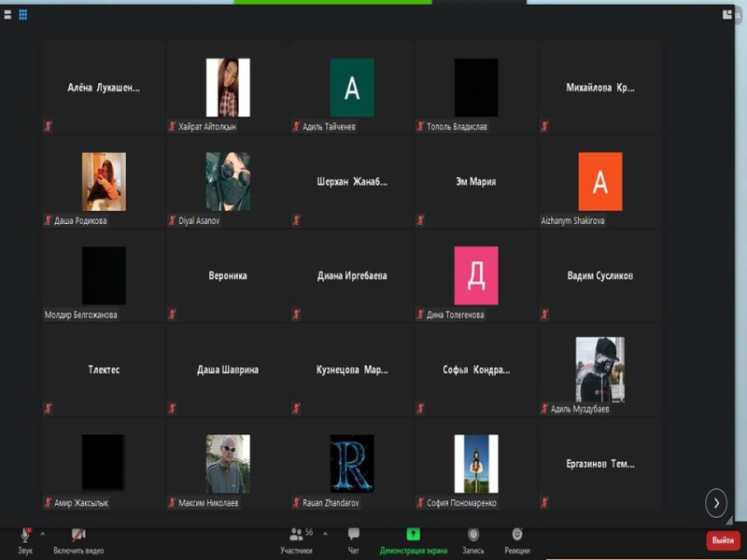The width and height of the screenshot is (747, 560).
Task: Click the name Кузнецова Мар...
Action: [352, 370]
